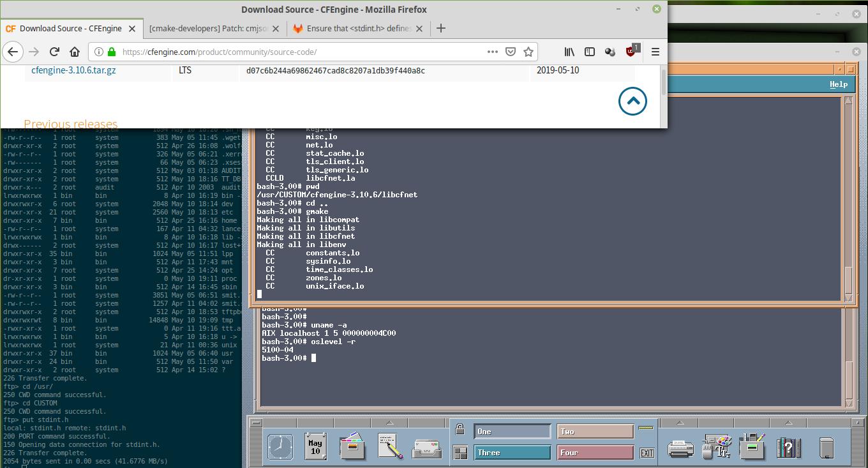
Task: Open the Printer control icon
Action: coord(681,448)
